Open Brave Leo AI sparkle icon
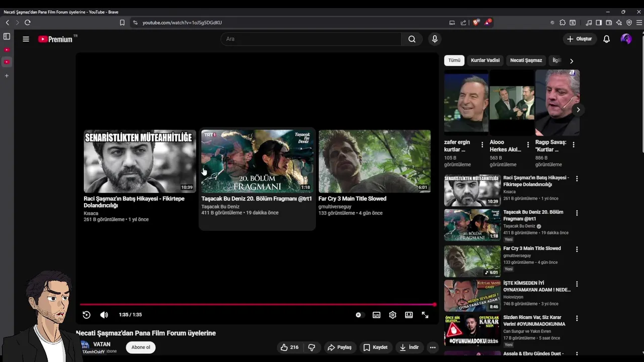Image resolution: width=644 pixels, height=362 pixels. pyautogui.click(x=619, y=23)
